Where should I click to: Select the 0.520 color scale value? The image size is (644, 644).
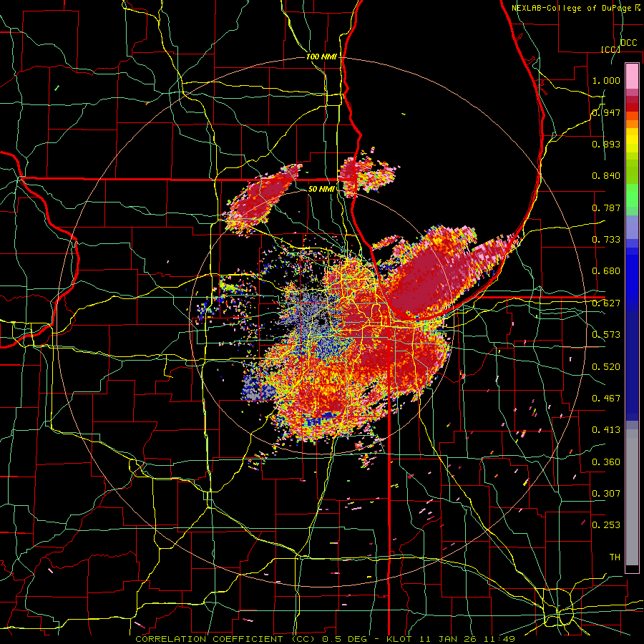click(x=606, y=367)
